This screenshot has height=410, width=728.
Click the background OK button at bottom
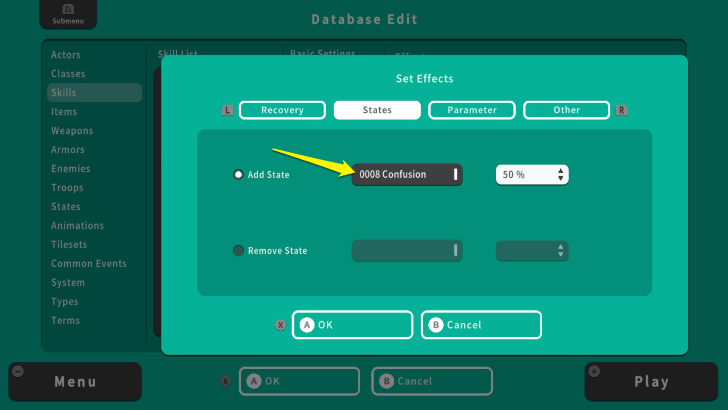(x=299, y=381)
